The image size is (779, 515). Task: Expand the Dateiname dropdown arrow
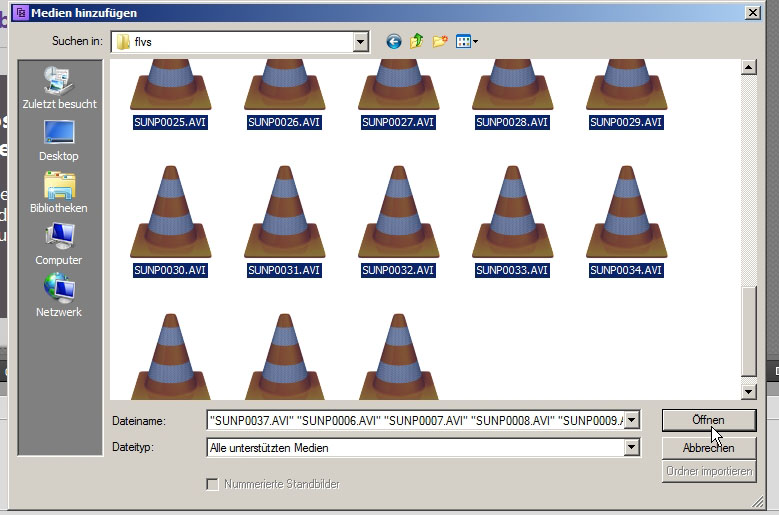(631, 420)
